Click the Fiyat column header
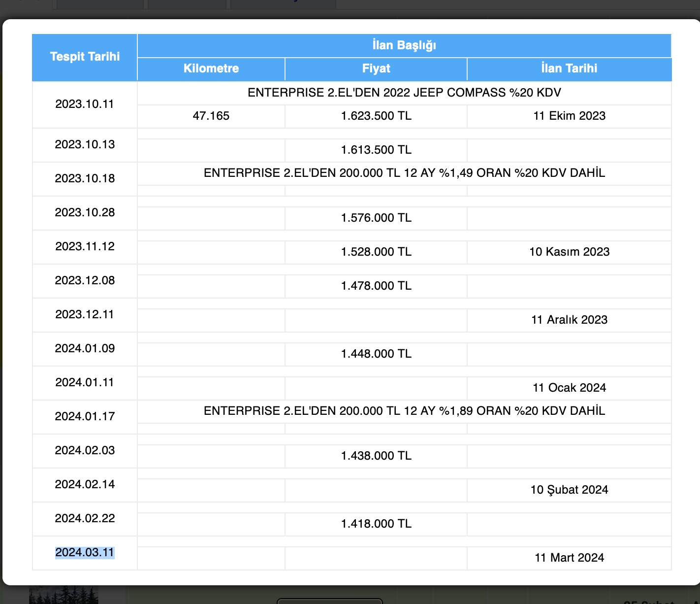 pos(376,68)
